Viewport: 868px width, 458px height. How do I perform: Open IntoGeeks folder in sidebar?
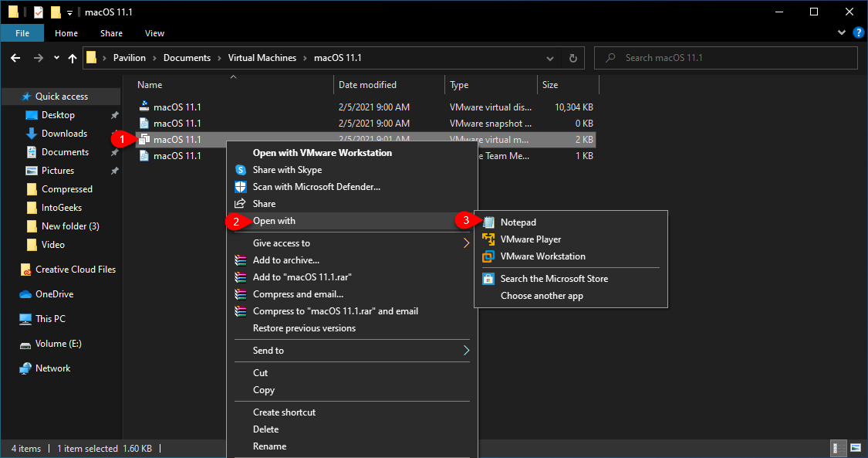click(x=62, y=208)
